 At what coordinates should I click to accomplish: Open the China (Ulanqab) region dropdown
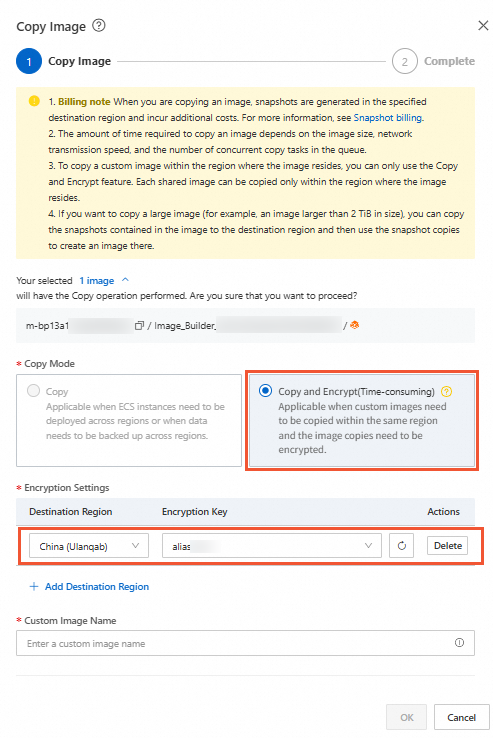(89, 545)
